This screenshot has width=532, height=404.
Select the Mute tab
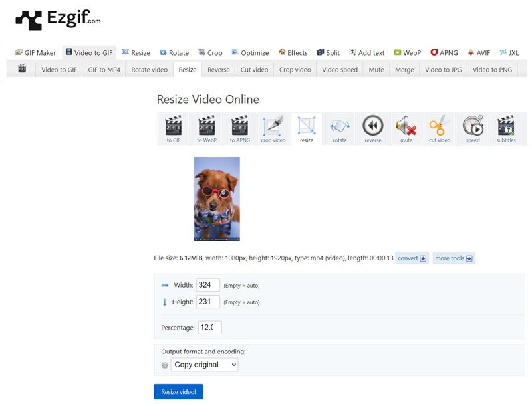pyautogui.click(x=376, y=70)
